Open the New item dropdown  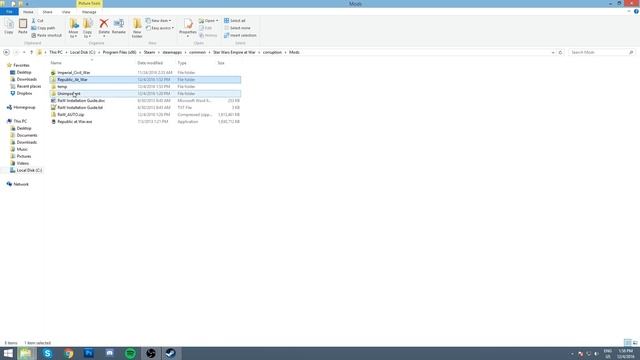coord(159,20)
